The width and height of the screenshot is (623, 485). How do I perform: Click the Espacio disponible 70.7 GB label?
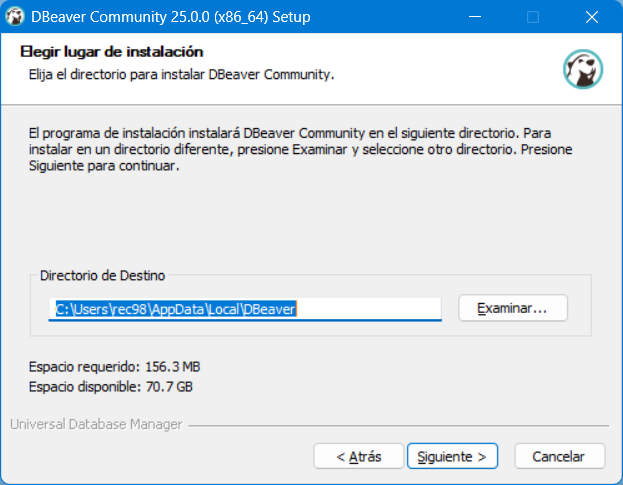point(110,386)
